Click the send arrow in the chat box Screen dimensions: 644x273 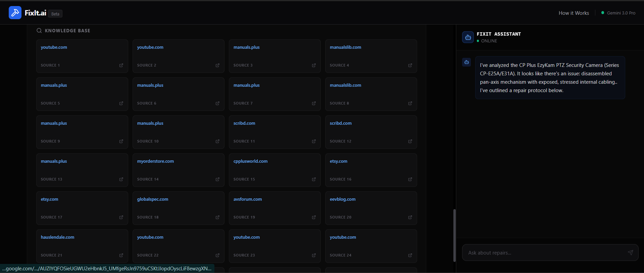click(x=631, y=252)
